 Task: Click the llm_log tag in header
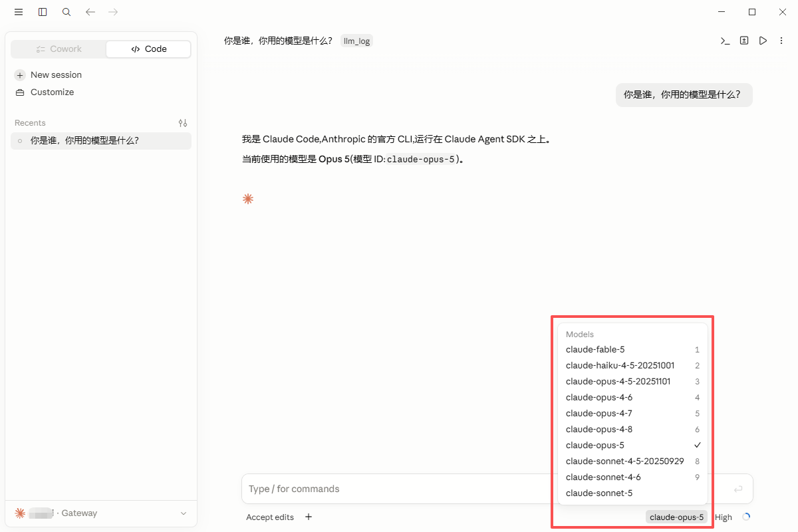(x=356, y=41)
